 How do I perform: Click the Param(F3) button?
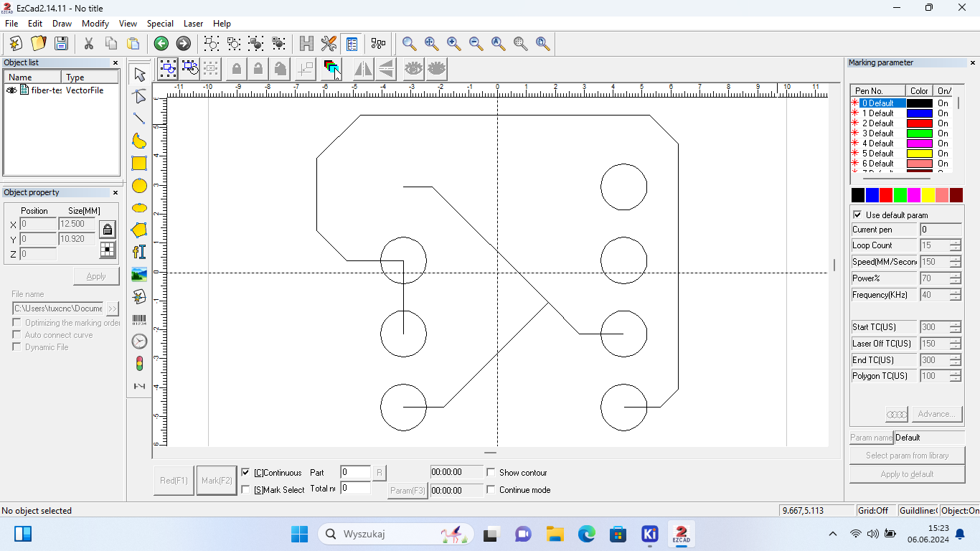(x=407, y=491)
